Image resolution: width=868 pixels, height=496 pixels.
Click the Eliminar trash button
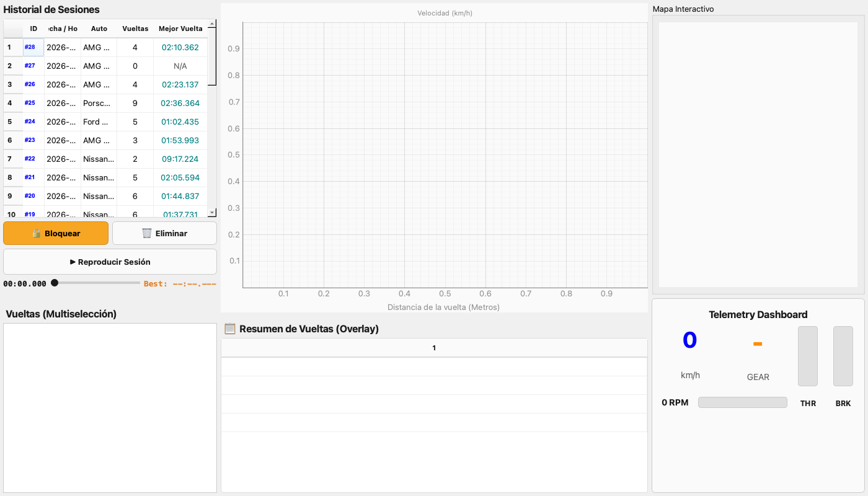tap(164, 233)
